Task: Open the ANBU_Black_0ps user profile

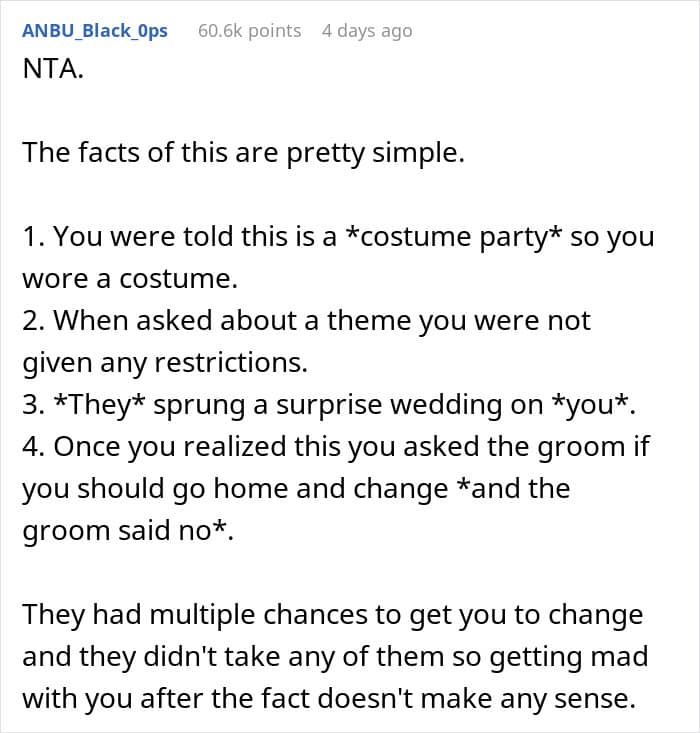Action: pos(94,30)
